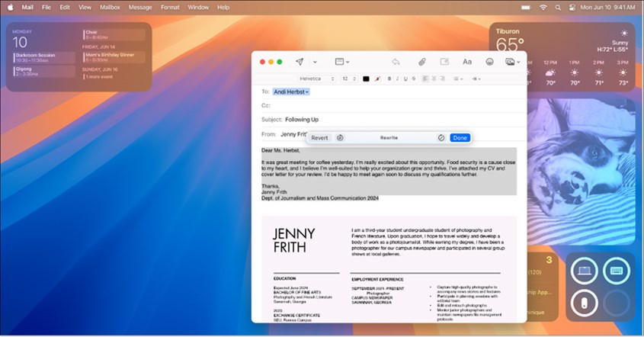The height and width of the screenshot is (337, 644).
Task: Open the Format menu
Action: tap(170, 8)
